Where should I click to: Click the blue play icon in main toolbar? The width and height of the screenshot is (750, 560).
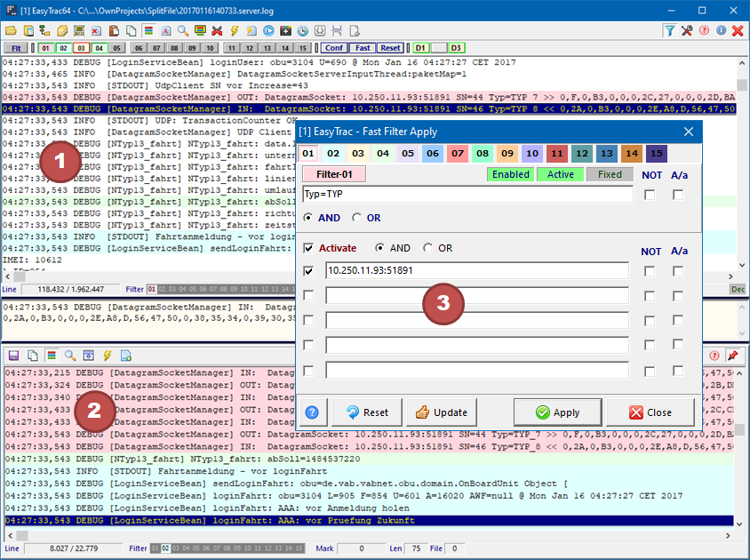[x=269, y=31]
